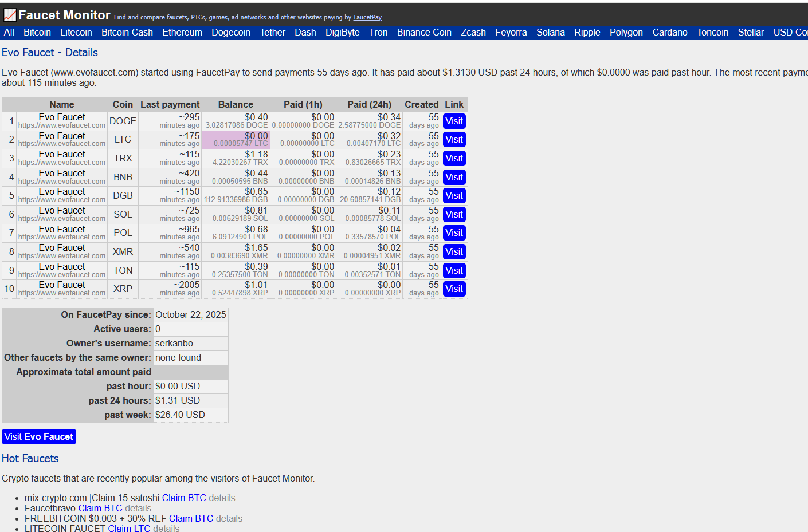Screen dimensions: 808x532
Task: Click Claim BTC link for FREEBITCOIN
Action: point(191,519)
